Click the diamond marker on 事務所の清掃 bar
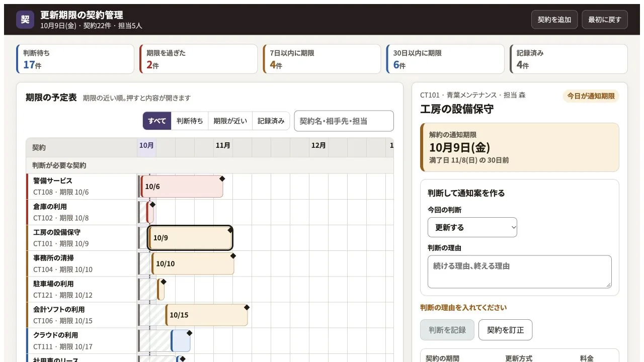 click(x=233, y=256)
